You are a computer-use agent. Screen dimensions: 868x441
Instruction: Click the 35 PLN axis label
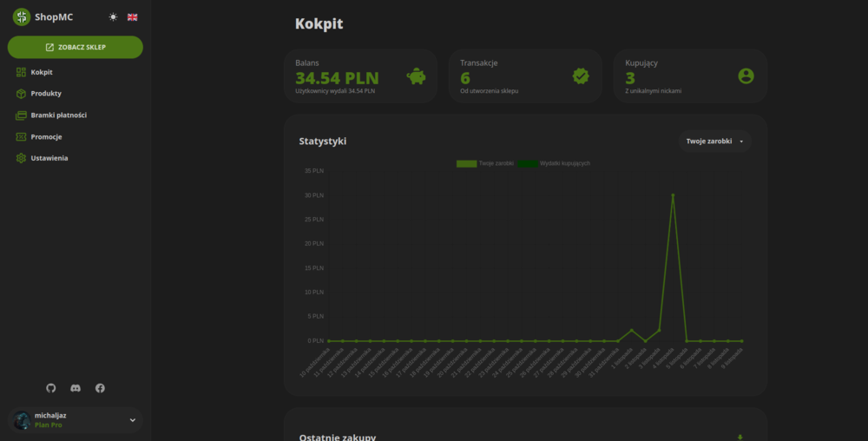pos(314,171)
